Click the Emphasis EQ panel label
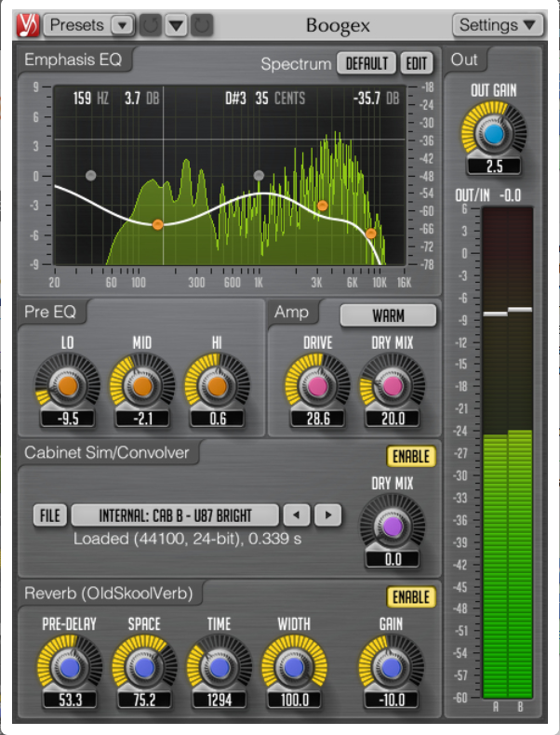Screen dimensions: 560x735 point(73,60)
